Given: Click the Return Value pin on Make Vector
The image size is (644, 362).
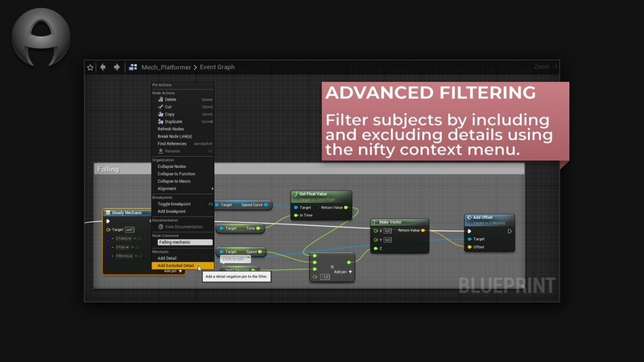Looking at the screenshot, I should click(424, 231).
